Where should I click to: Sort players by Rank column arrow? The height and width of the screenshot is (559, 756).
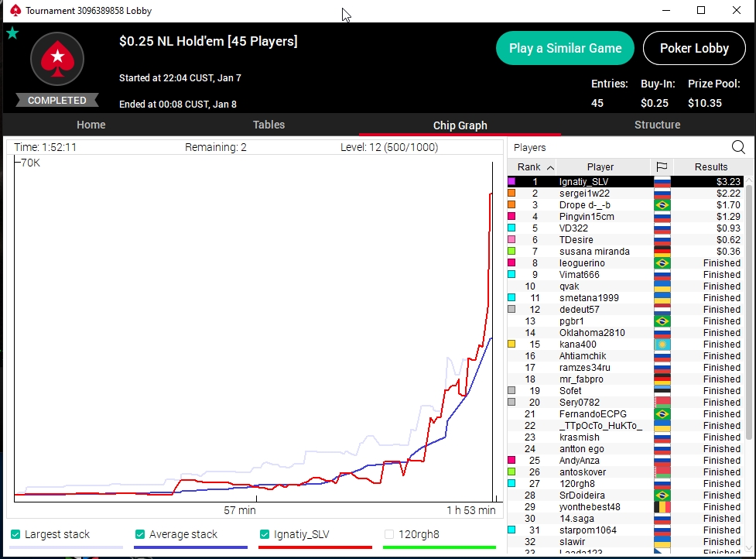pos(550,167)
